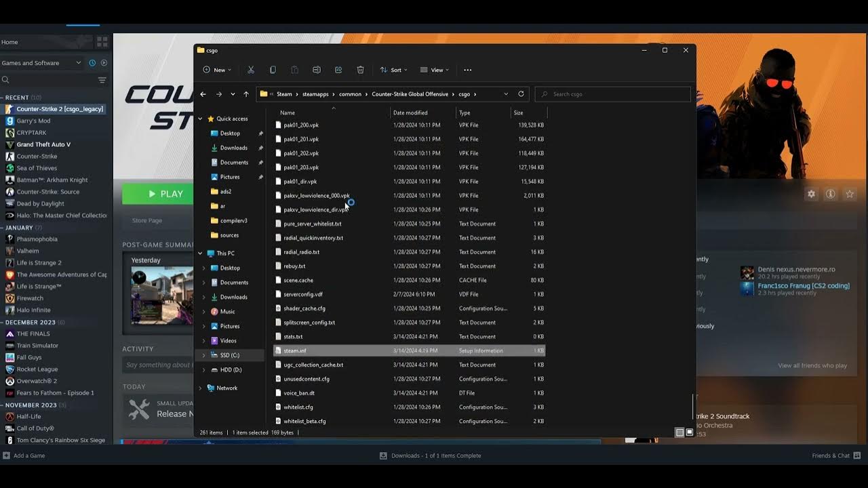Expand the Network tree node
Image resolution: width=868 pixels, height=488 pixels.
click(200, 388)
